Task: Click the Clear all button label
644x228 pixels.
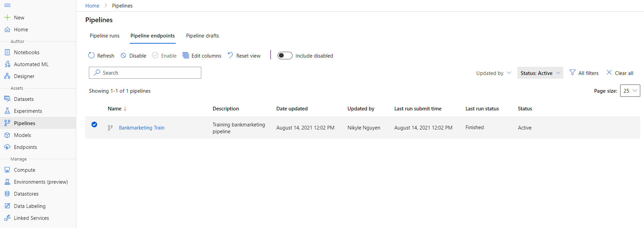Action: (x=624, y=73)
